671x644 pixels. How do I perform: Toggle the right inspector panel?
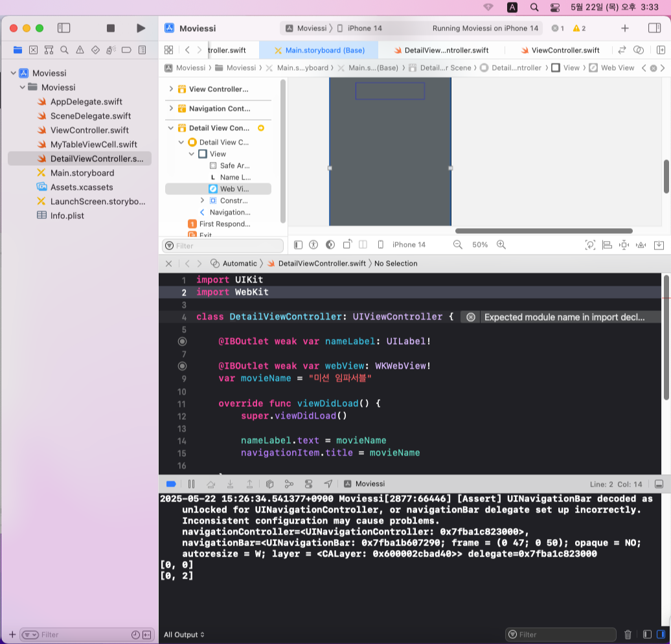(x=654, y=29)
